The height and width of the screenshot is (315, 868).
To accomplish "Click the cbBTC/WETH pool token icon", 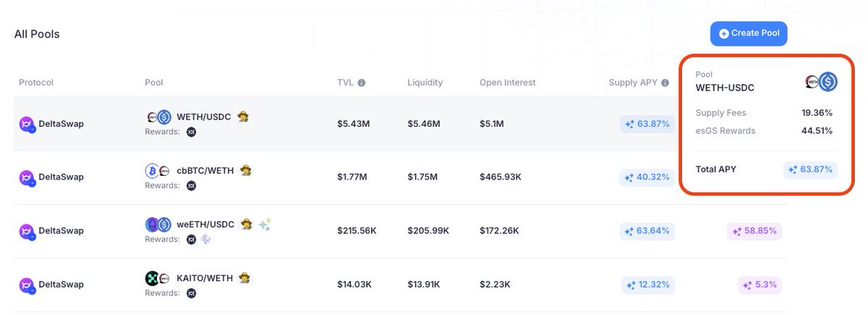I will [158, 171].
